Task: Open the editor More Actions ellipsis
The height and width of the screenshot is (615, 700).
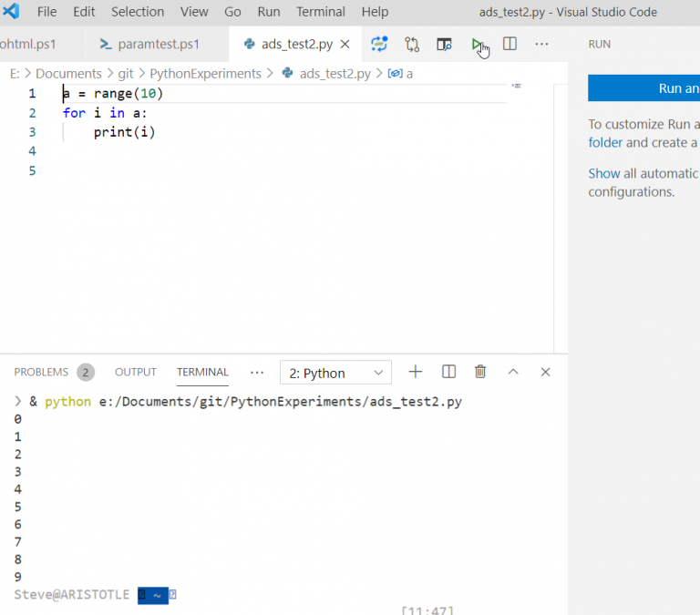Action: (541, 44)
